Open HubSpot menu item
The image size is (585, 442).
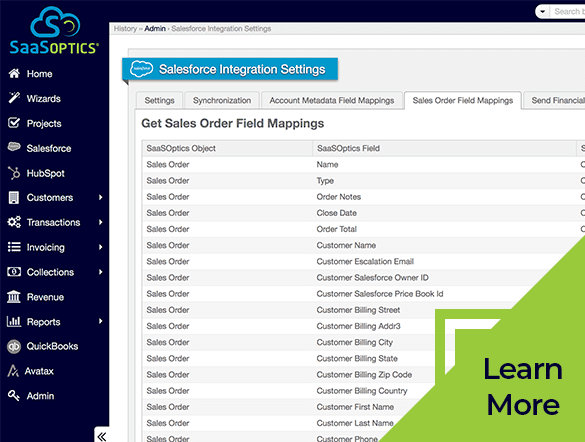pos(46,173)
